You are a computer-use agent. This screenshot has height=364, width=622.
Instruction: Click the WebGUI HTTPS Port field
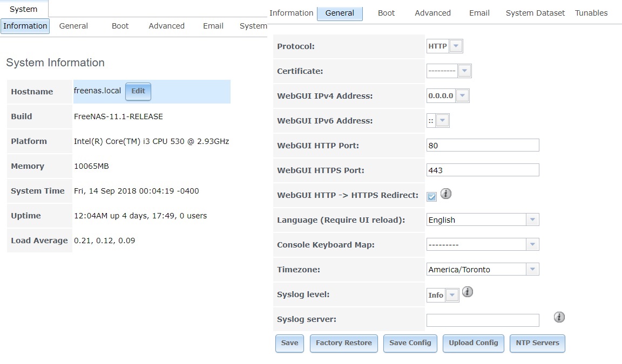(x=483, y=170)
